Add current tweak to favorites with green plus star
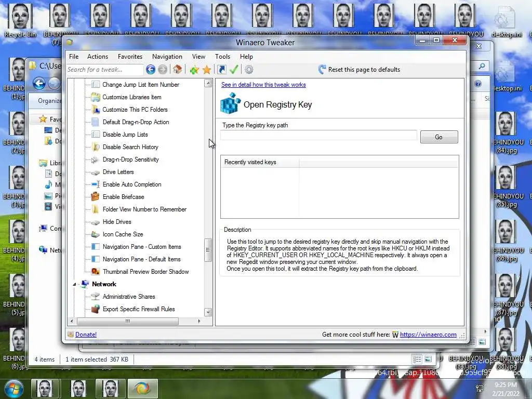The height and width of the screenshot is (399, 532). (194, 70)
